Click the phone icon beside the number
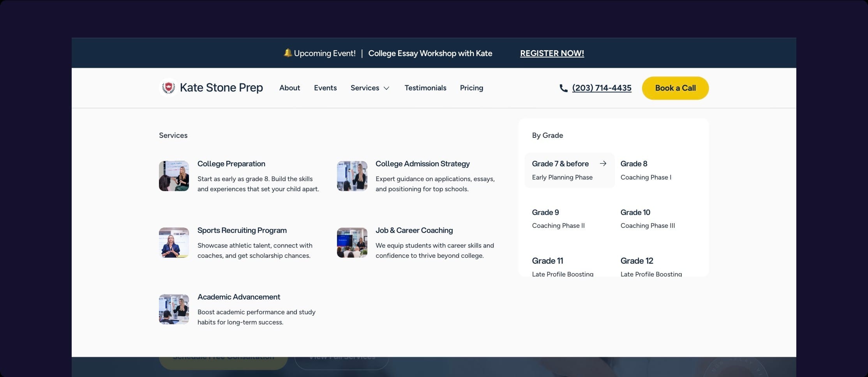868x377 pixels. point(563,88)
